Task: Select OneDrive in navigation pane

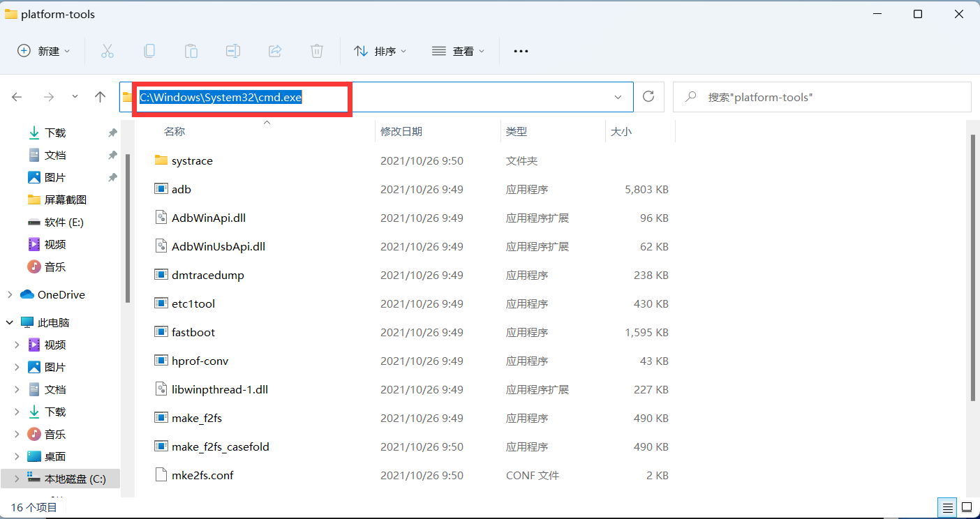Action: [x=61, y=294]
